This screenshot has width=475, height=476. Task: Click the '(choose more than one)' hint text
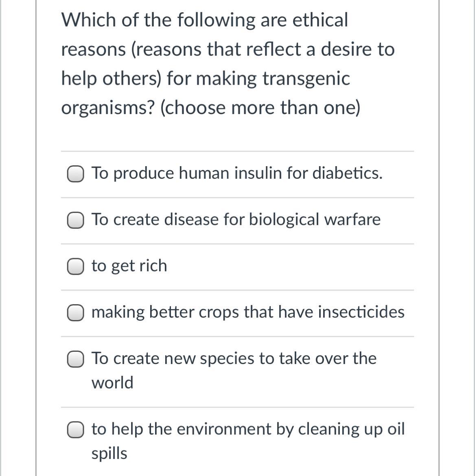(x=260, y=108)
